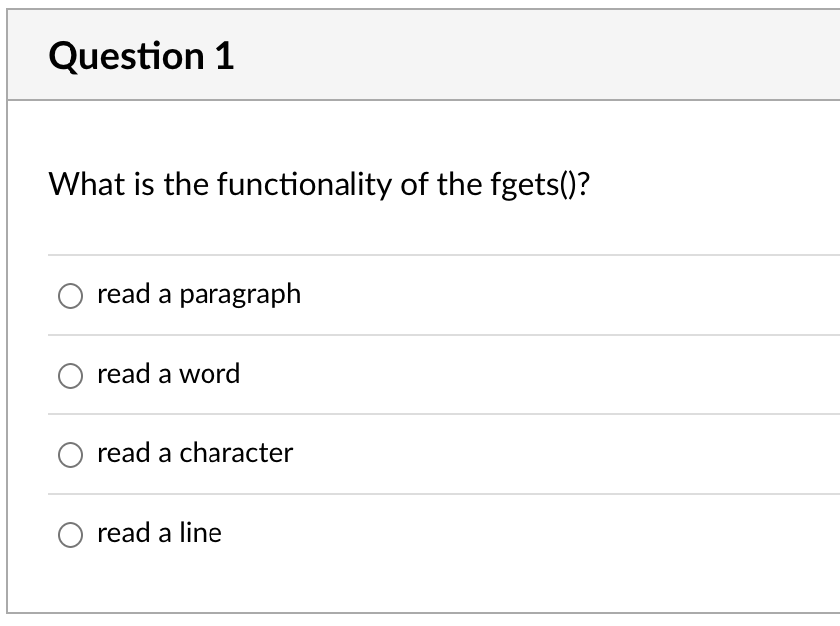The height and width of the screenshot is (626, 840).
Task: Click the 'read a word' option label
Action: click(x=169, y=374)
